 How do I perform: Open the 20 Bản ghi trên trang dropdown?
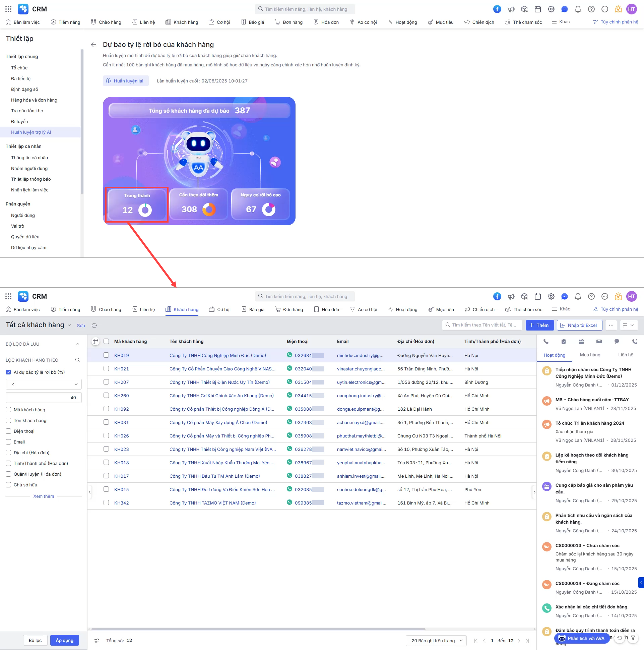point(437,641)
